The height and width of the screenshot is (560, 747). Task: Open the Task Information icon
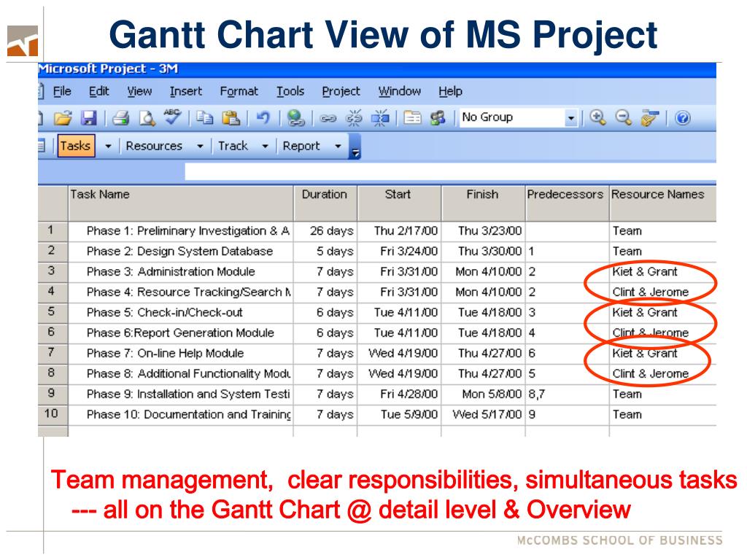[413, 117]
